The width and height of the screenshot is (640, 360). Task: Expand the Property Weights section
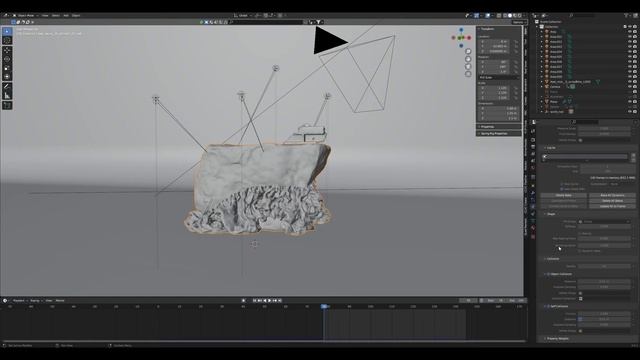557,338
